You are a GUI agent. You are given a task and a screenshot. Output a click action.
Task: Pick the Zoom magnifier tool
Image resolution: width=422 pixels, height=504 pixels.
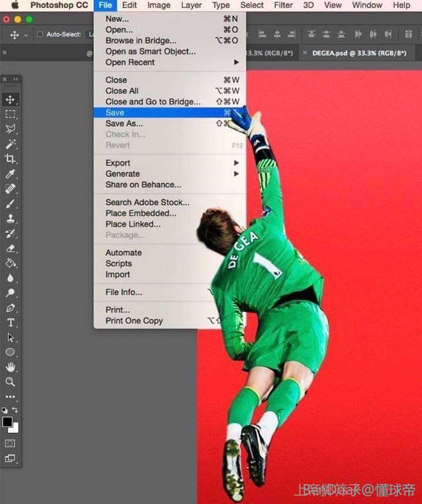tap(10, 382)
